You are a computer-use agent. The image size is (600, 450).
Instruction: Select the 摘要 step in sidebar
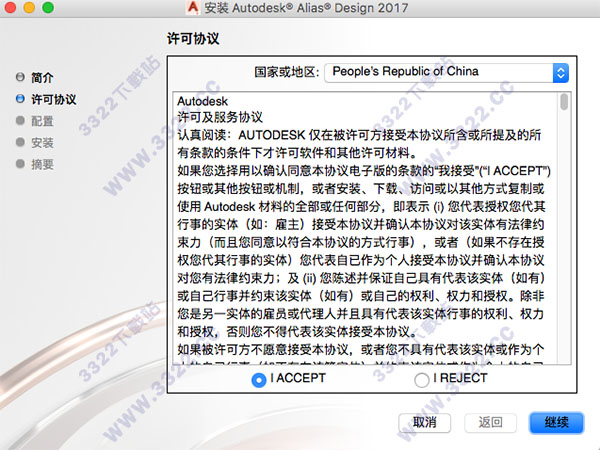click(x=42, y=165)
